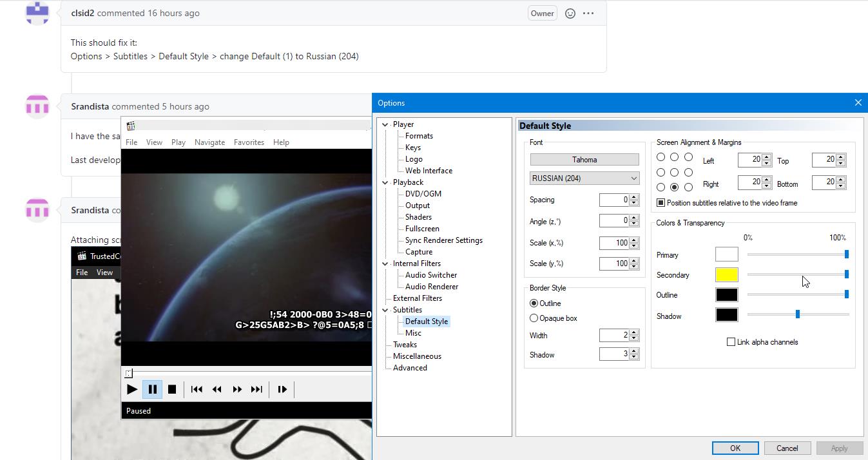Screen dimensions: 868x460
Task: Click the frame-step icon in the player
Action: pos(282,389)
